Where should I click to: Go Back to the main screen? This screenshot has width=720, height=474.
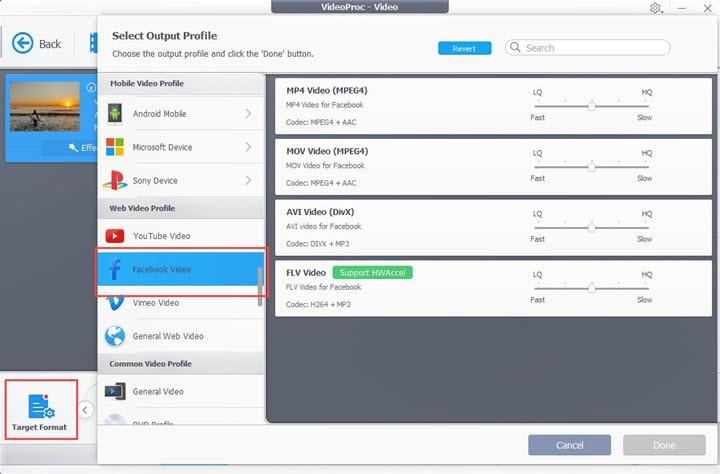pyautogui.click(x=37, y=43)
